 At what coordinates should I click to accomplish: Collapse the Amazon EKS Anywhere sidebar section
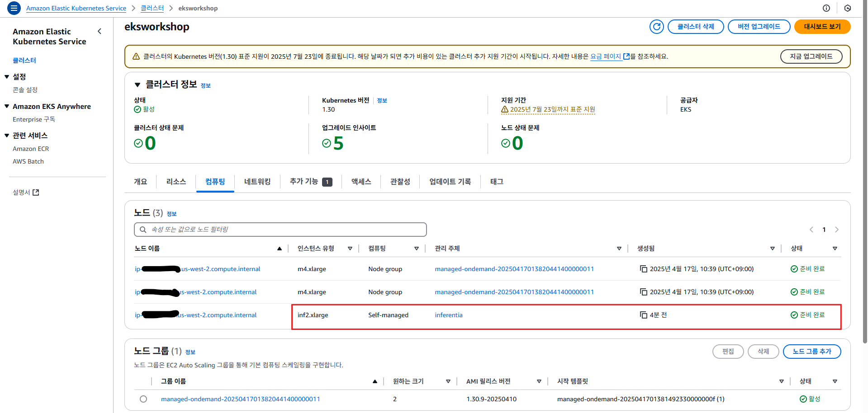7,107
